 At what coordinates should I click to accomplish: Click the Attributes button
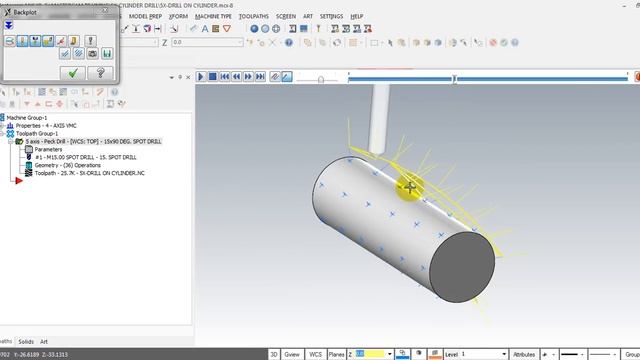pos(524,354)
